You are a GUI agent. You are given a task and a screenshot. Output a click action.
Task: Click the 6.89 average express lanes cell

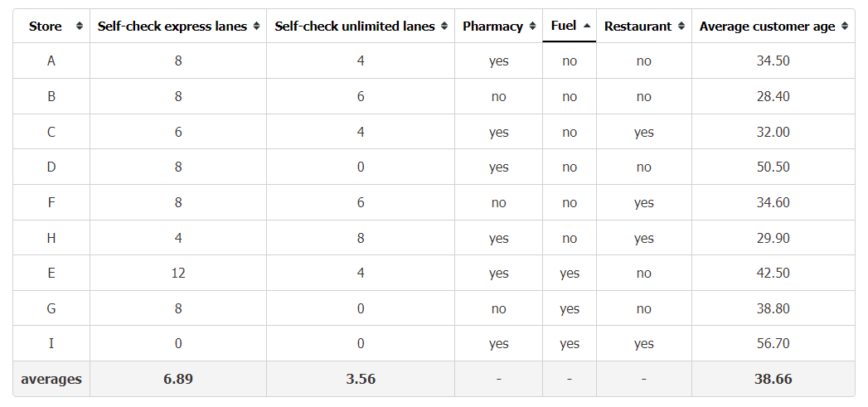(x=177, y=380)
